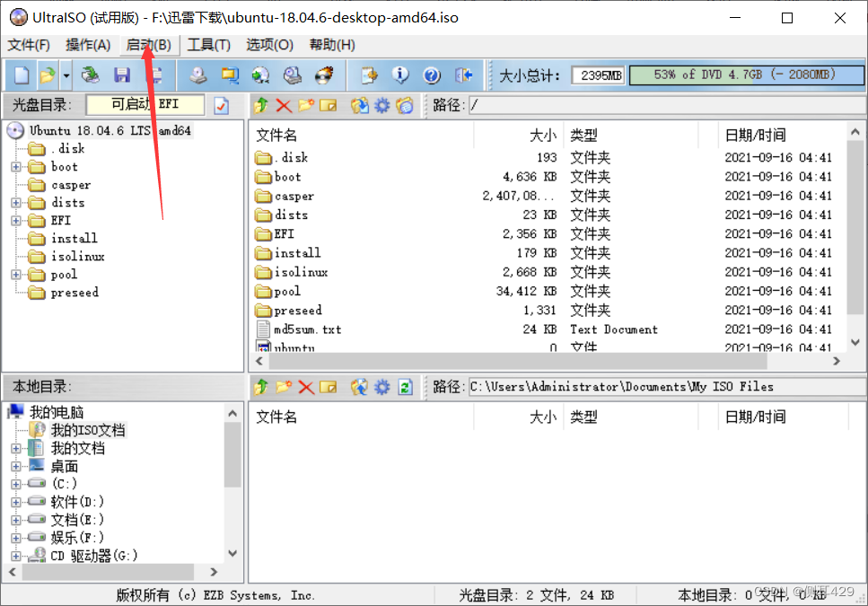Open the 工具(T) menu

click(x=208, y=45)
